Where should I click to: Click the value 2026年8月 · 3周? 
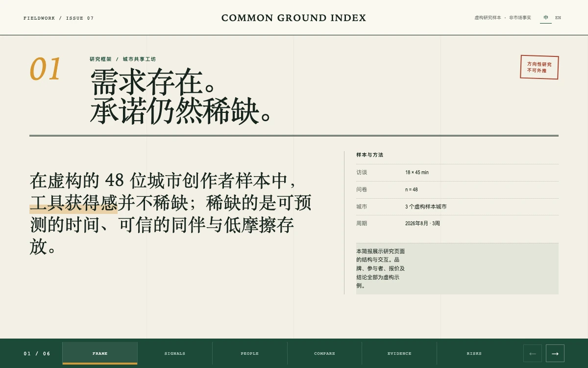coord(422,223)
